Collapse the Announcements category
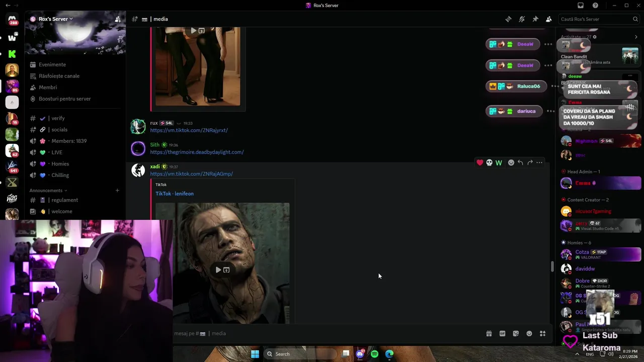The image size is (644, 362). (48, 191)
